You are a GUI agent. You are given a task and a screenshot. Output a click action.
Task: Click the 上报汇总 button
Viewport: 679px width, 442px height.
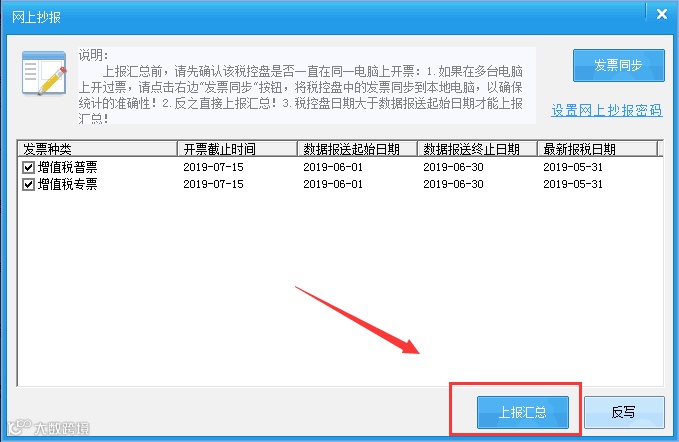click(x=523, y=412)
